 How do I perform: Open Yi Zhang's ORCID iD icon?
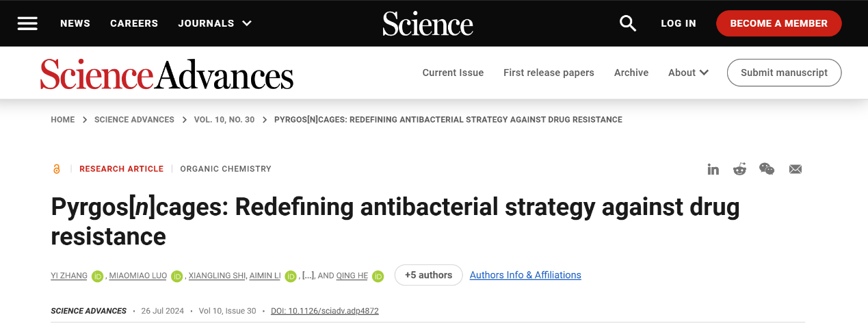(97, 276)
